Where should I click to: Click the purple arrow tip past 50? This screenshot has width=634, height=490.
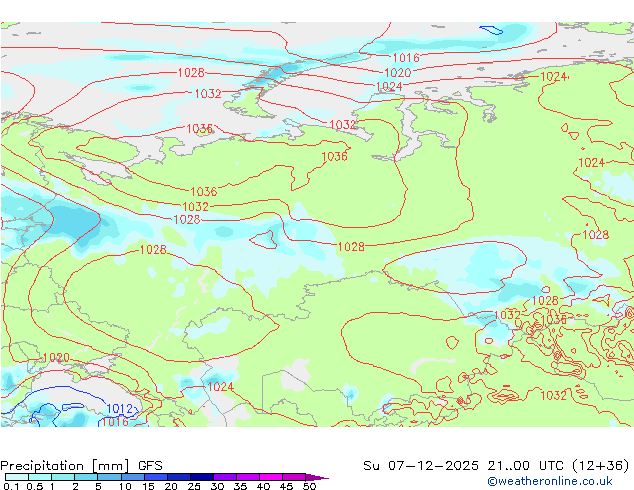(317, 477)
